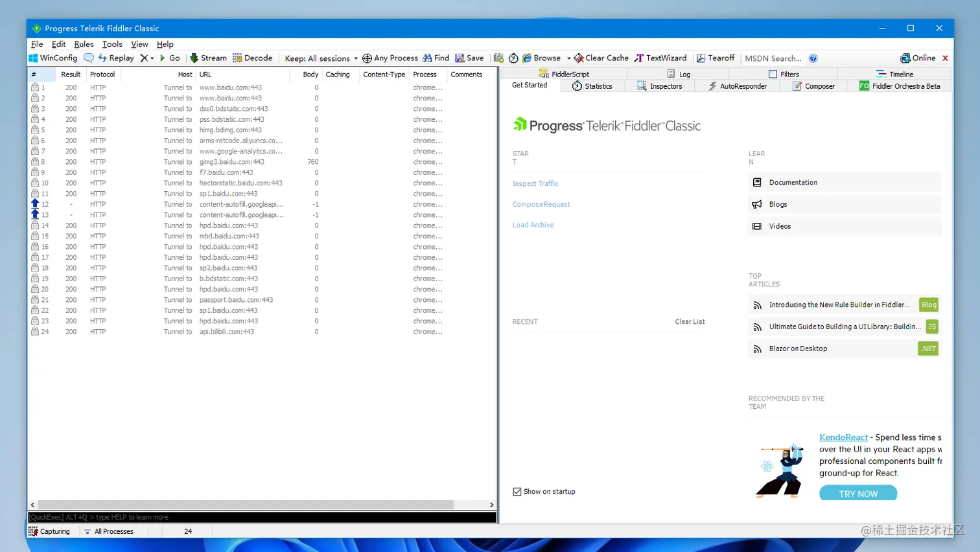Select session 24 api.bilibili.com:443
Image resolution: width=980 pixels, height=552 pixels.
[262, 332]
